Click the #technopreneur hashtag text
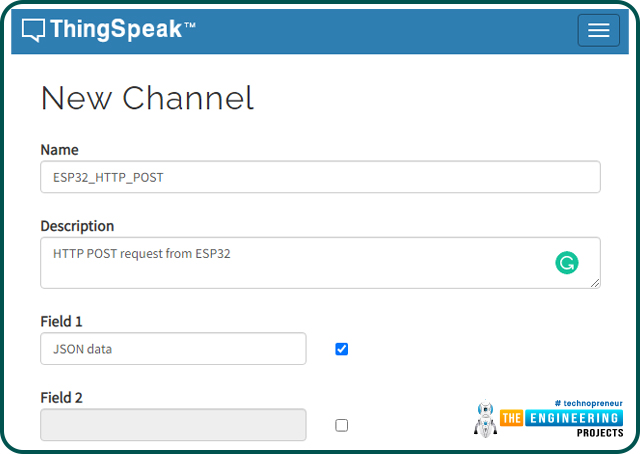Viewport: 640px width, 454px height. [587, 400]
